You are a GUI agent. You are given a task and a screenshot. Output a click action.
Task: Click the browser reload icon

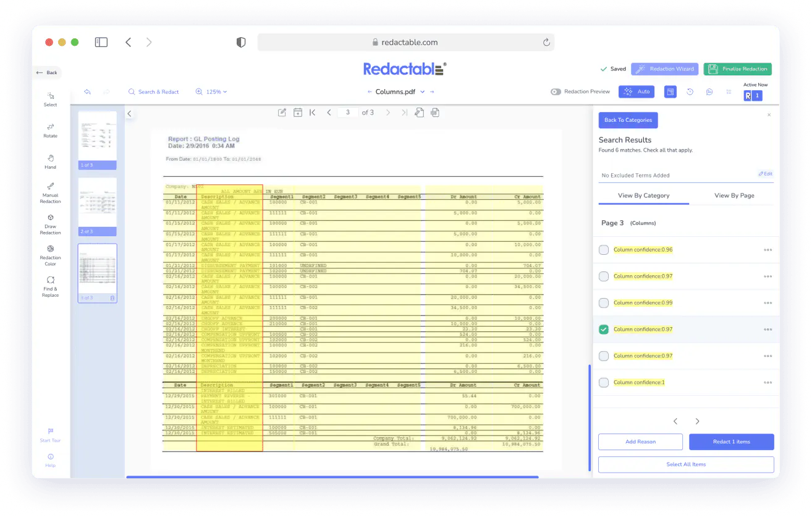click(x=546, y=42)
